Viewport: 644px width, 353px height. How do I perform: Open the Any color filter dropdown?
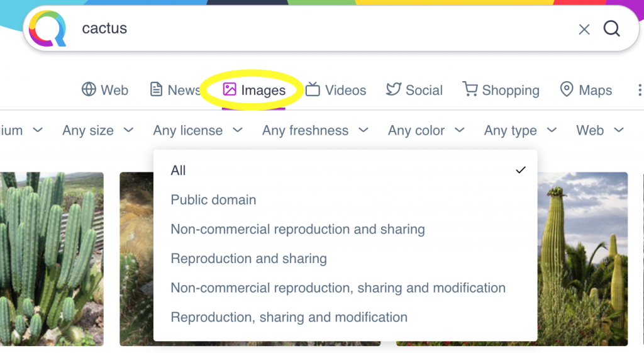(x=426, y=130)
